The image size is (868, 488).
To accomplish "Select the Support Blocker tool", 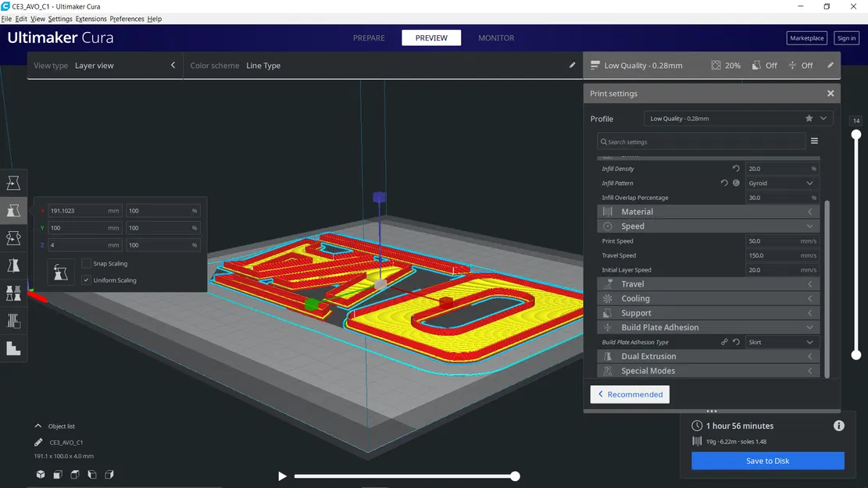I will (x=13, y=321).
